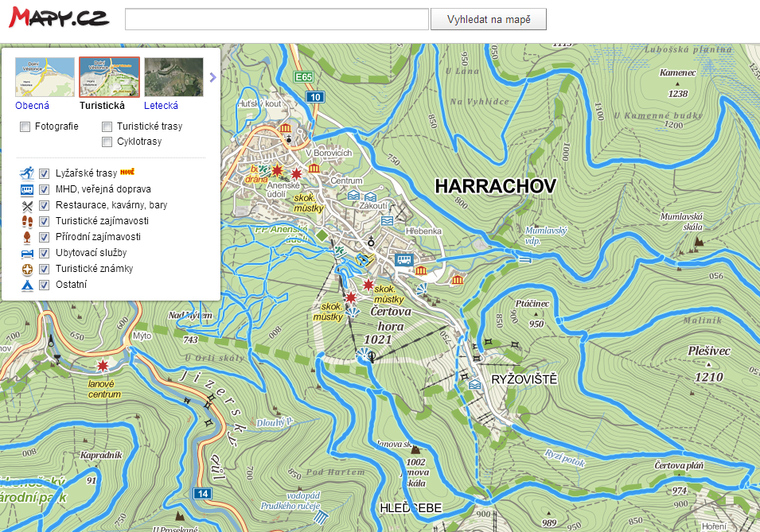760x532 pixels.
Task: Expand more map types with the arrow
Action: 212,77
